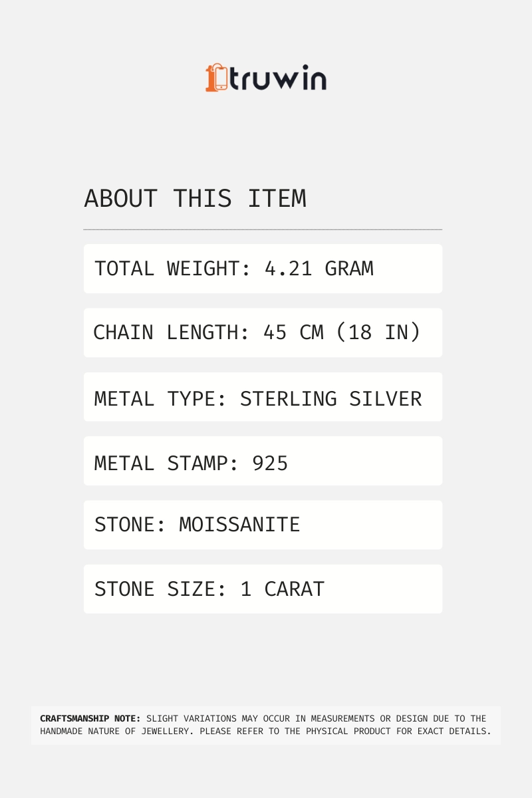This screenshot has height=798, width=532.
Task: Select the Chain Length 45 cm row
Action: click(x=263, y=332)
